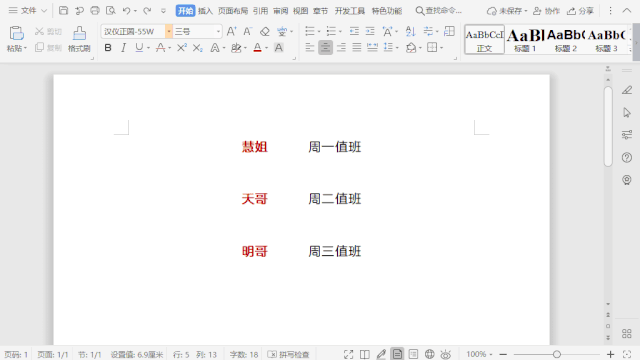Image resolution: width=640 pixels, height=360 pixels.
Task: Apply the 标题 1 heading style
Action: click(525, 40)
